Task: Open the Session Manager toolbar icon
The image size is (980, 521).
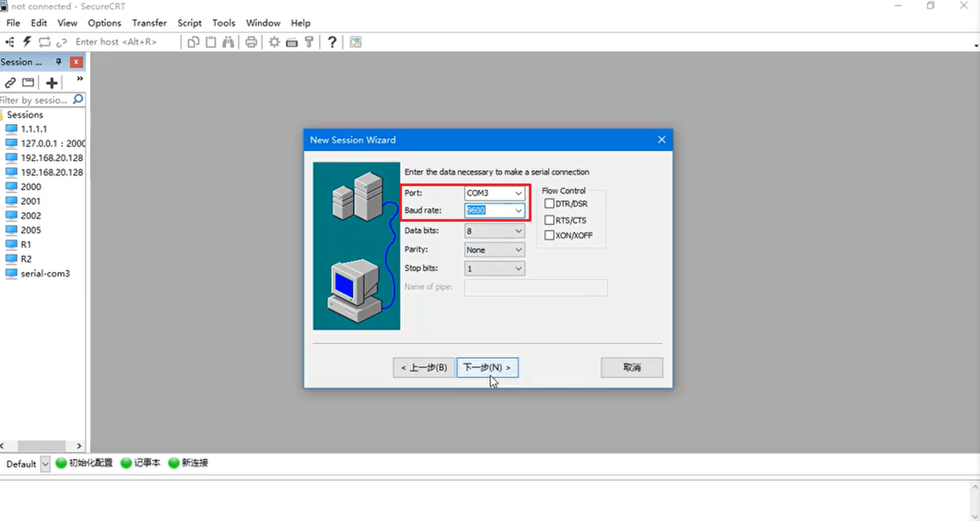Action: click(x=10, y=42)
